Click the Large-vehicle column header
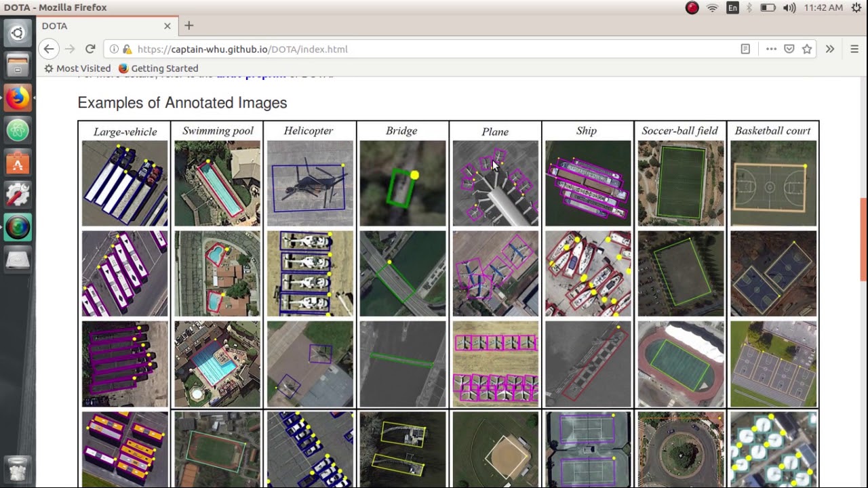Screen dimensions: 868x488 click(x=125, y=131)
